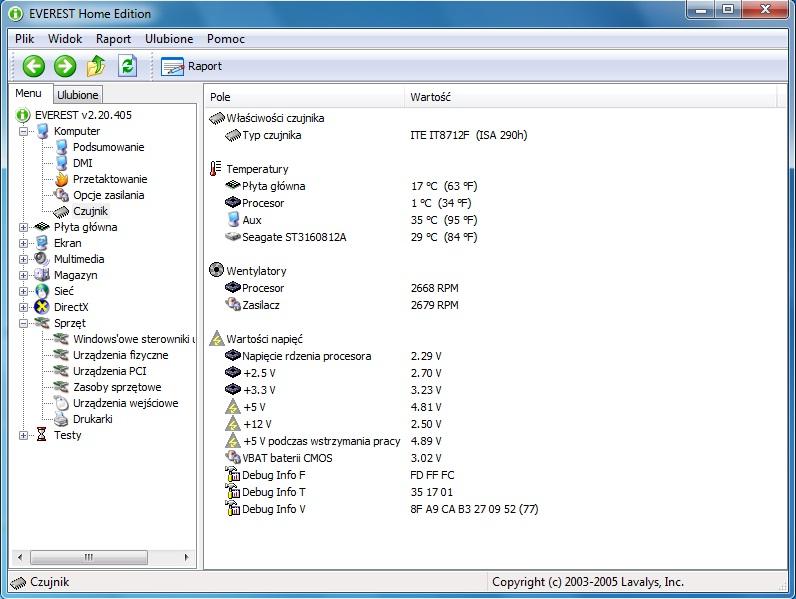
Task: Expand the Multimedia tree node
Action: (x=23, y=259)
